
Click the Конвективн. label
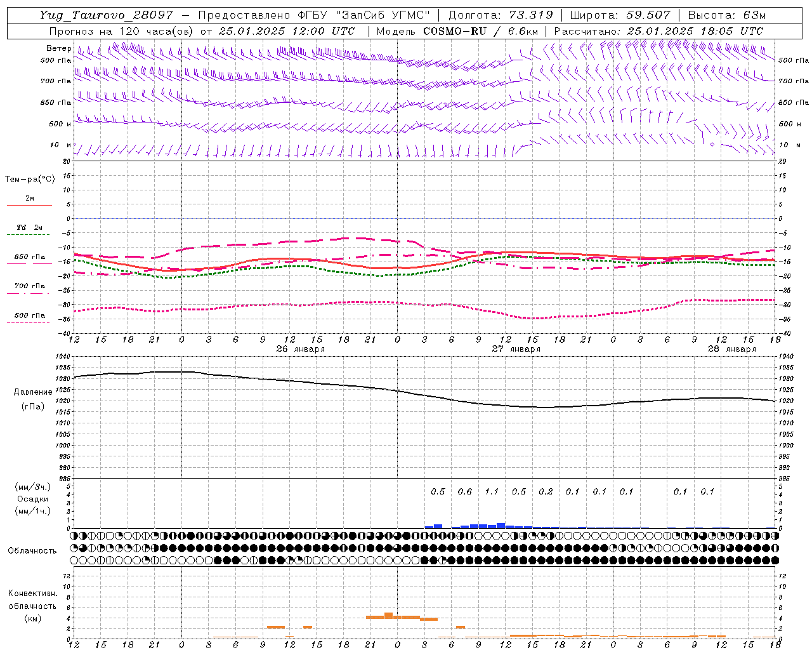point(32,594)
